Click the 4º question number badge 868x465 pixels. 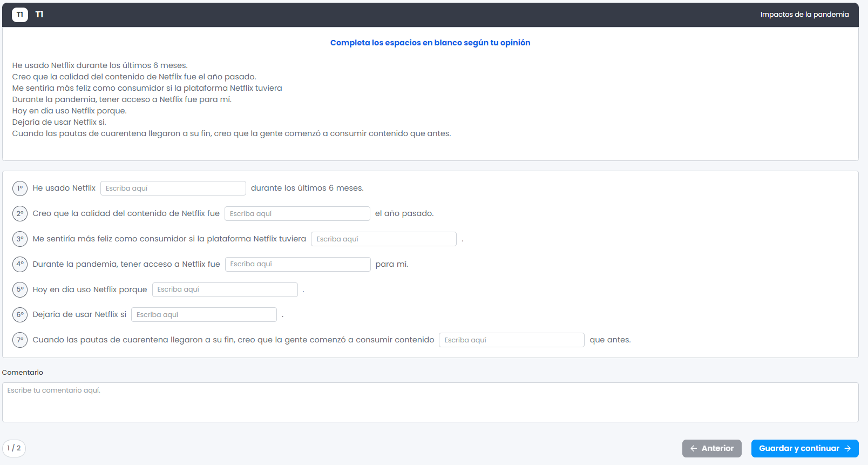tap(20, 264)
